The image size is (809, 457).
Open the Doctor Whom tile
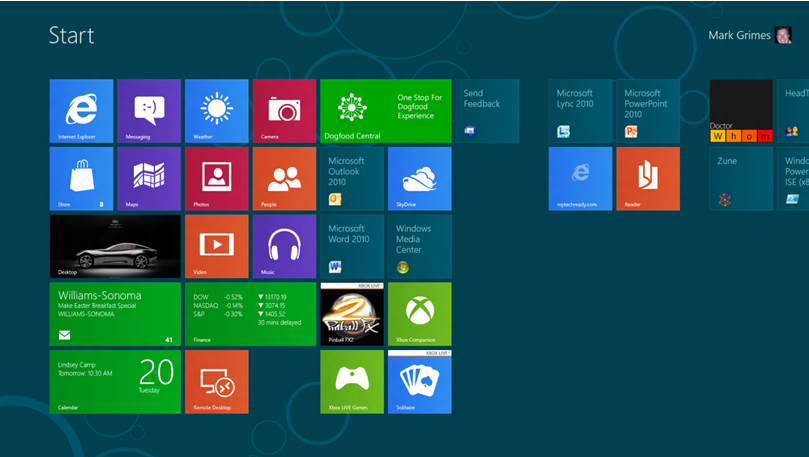tap(741, 111)
